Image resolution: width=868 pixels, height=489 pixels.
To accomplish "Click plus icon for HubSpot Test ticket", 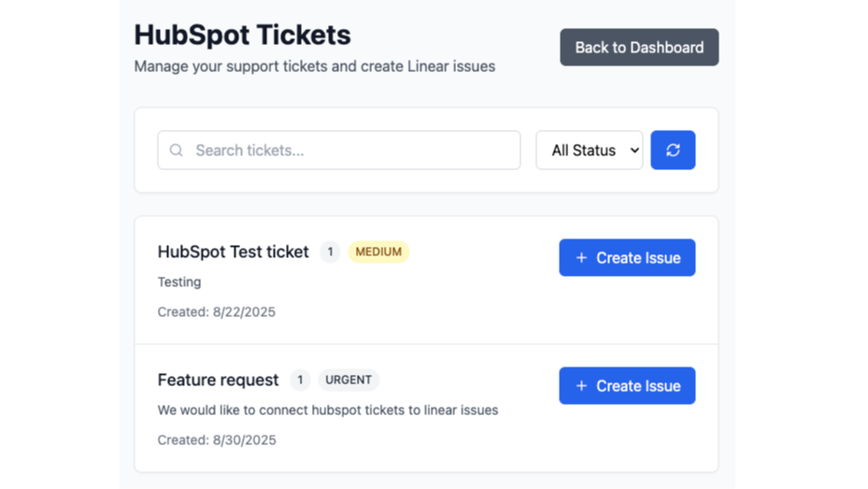I will pyautogui.click(x=581, y=258).
